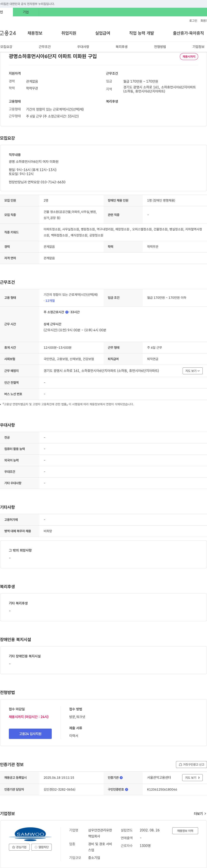Open the 직업 능력 개발 menu
The height and width of the screenshot is (868, 207).
141,33
